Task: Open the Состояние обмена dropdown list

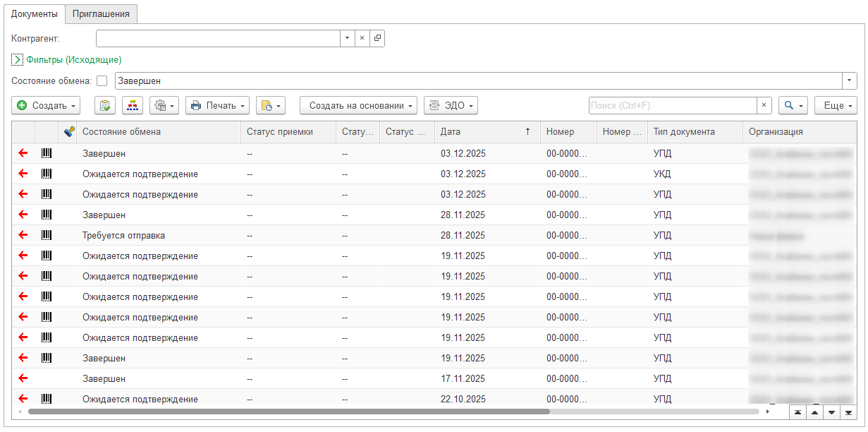Action: [849, 81]
